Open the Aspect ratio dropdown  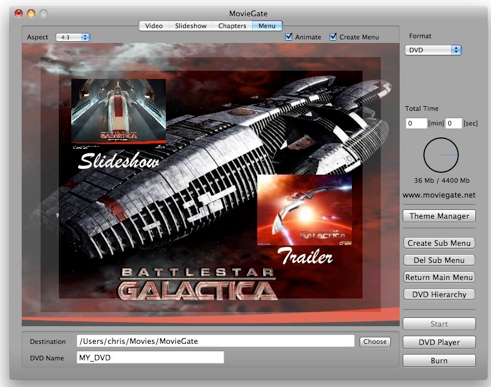73,37
